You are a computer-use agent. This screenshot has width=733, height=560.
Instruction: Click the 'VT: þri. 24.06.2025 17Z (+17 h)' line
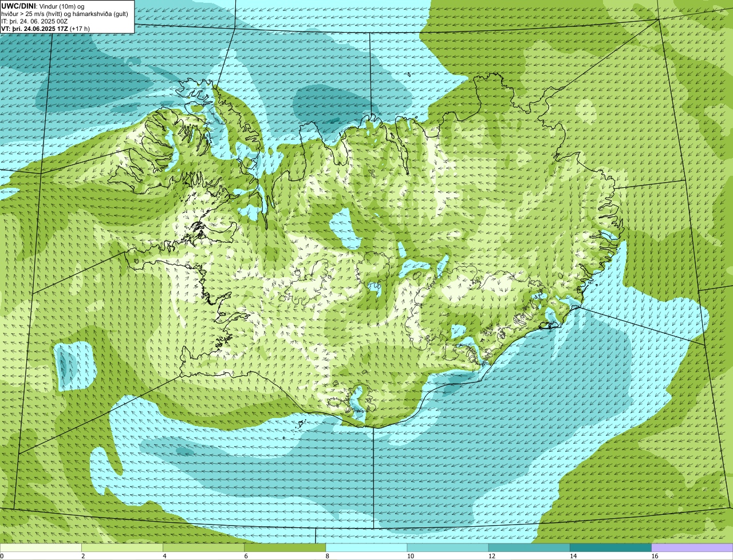[46, 29]
